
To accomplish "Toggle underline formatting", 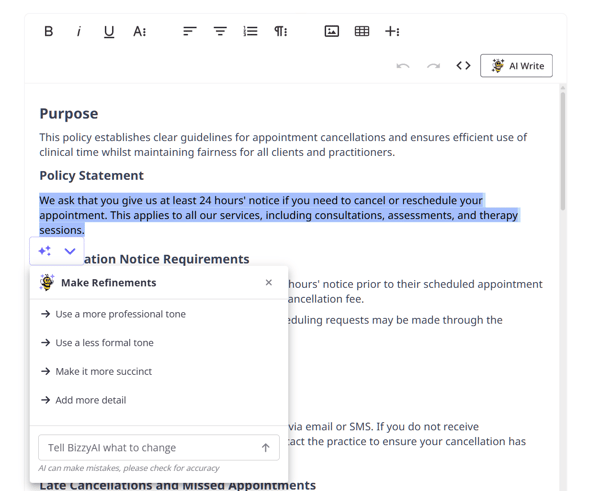I will tap(109, 31).
